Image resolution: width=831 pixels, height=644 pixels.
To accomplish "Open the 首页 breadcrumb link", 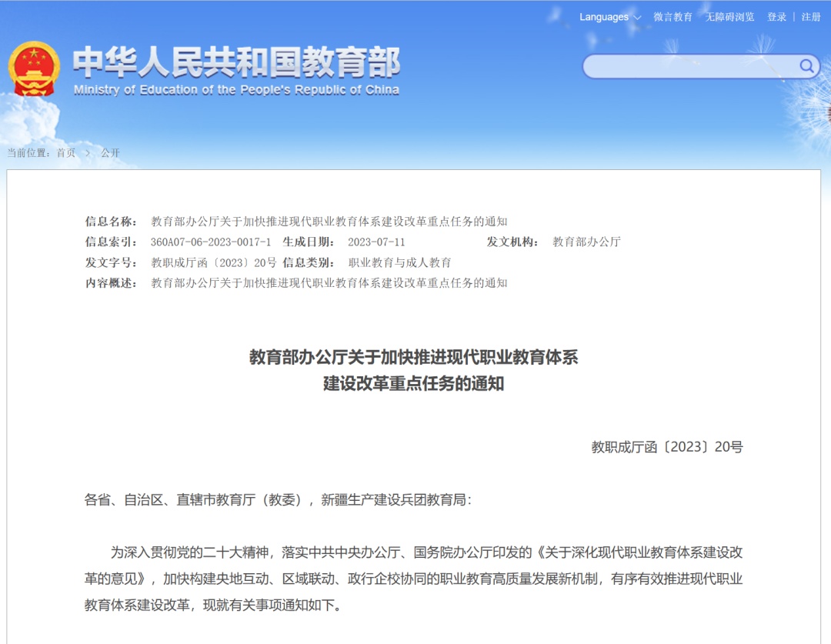I will pyautogui.click(x=64, y=153).
